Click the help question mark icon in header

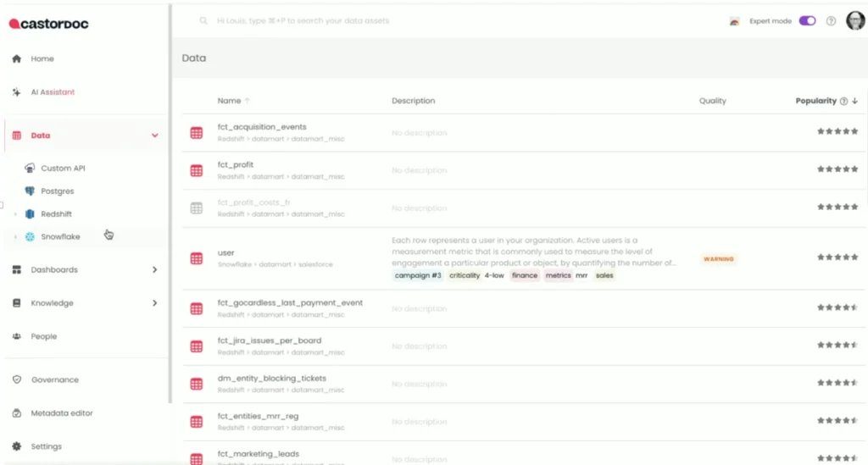tap(831, 21)
